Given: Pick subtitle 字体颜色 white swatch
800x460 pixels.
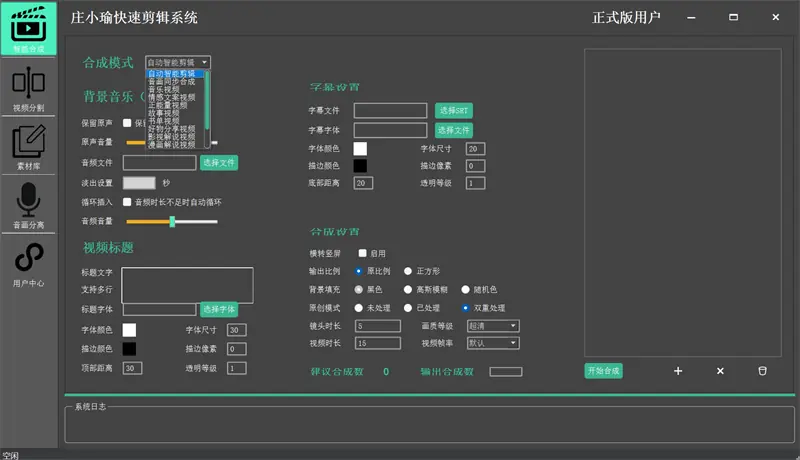Looking at the screenshot, I should [360, 148].
